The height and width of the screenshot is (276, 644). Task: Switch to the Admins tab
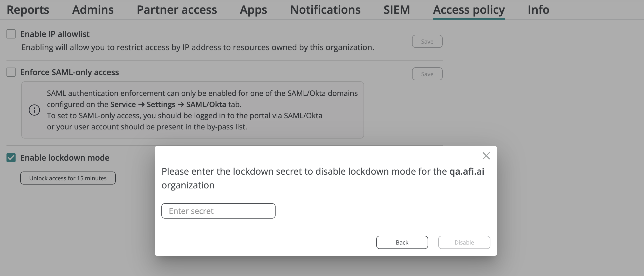coord(93,10)
